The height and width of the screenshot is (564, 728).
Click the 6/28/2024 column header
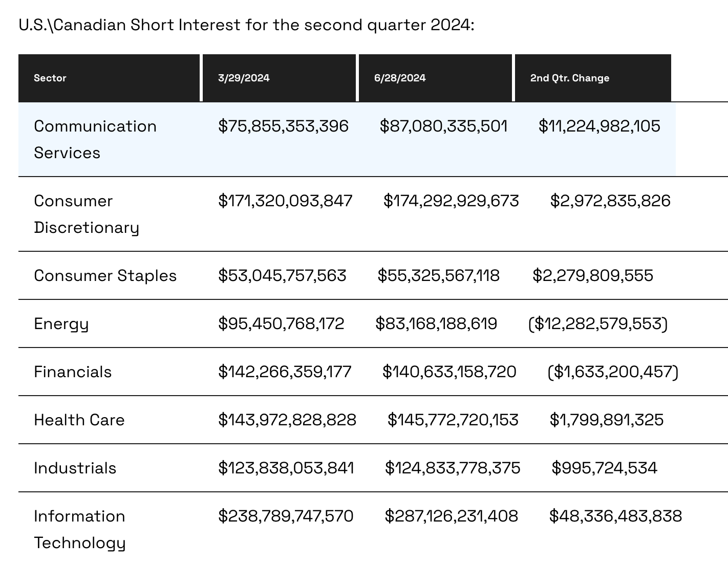pos(400,78)
